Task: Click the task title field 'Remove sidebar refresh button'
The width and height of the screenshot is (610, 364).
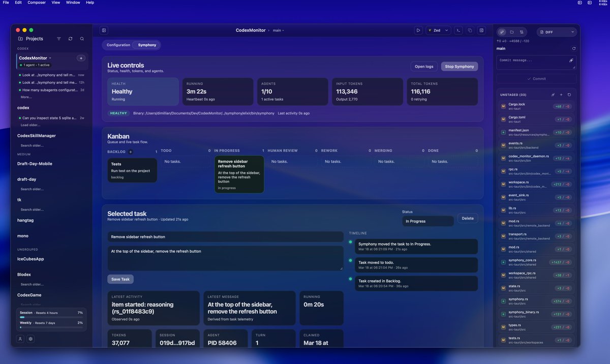Action: click(x=225, y=237)
